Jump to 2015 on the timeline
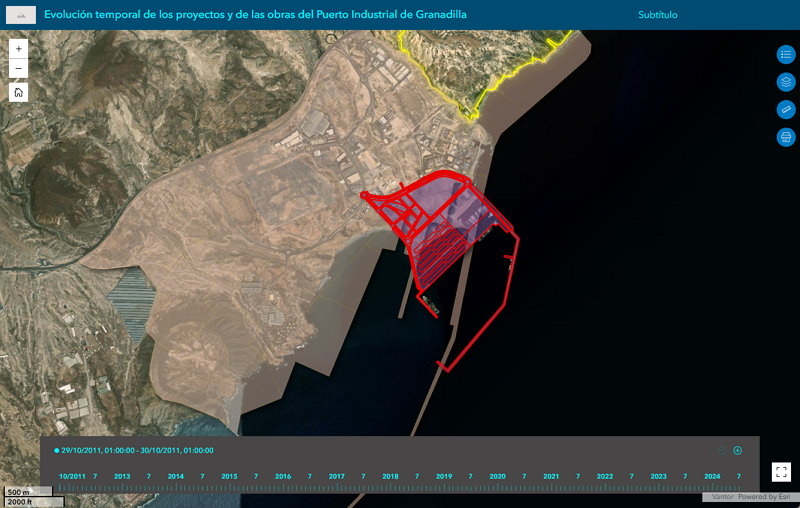 tap(229, 476)
